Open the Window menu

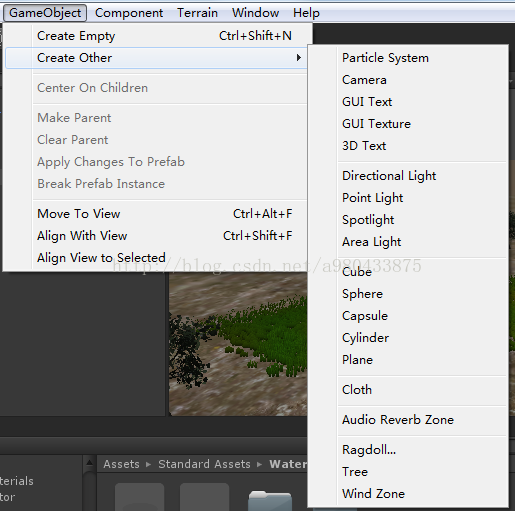[255, 13]
